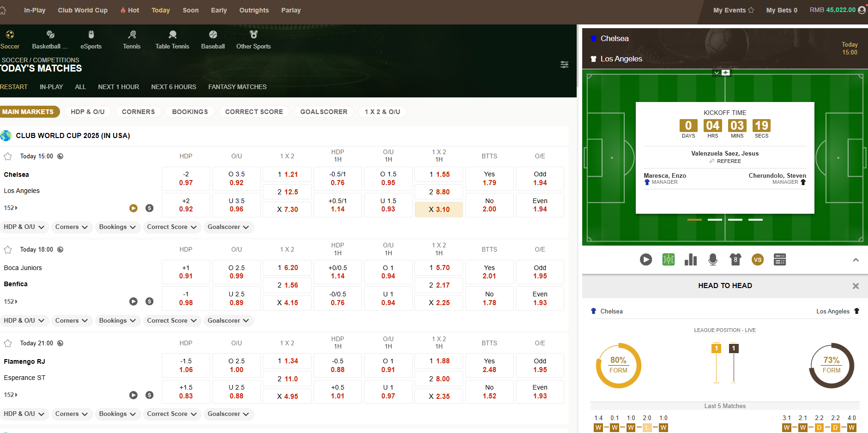Open RMB 45,022.00 balance display
The height and width of the screenshot is (433, 868).
(x=832, y=10)
